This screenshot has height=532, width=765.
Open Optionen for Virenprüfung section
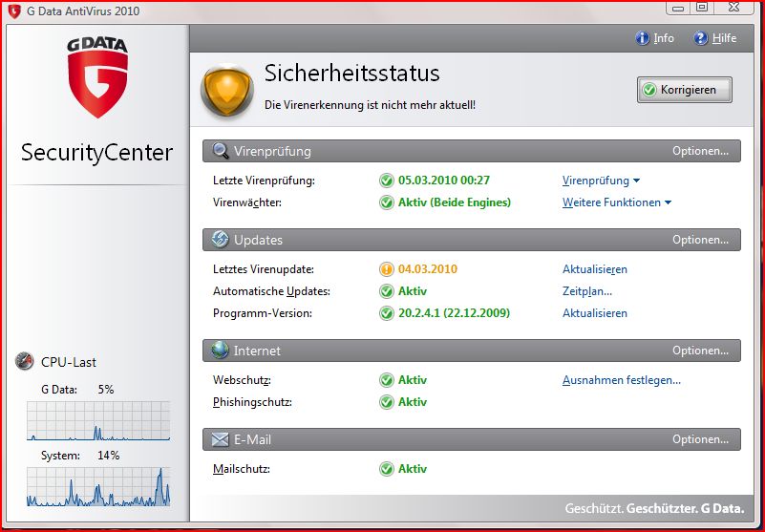pyautogui.click(x=700, y=151)
